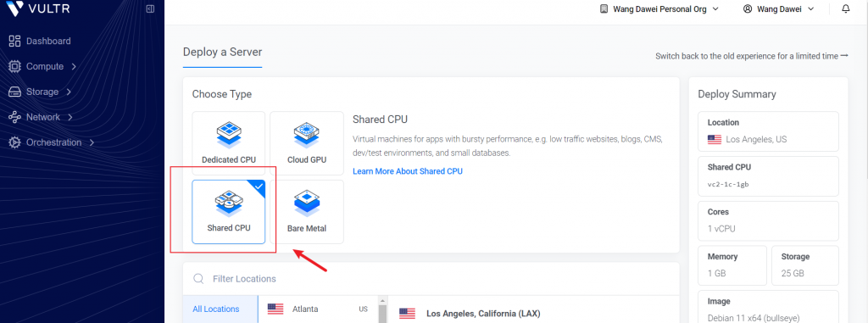Click the Dashboard grid icon
This screenshot has width=868, height=323.
tap(15, 41)
